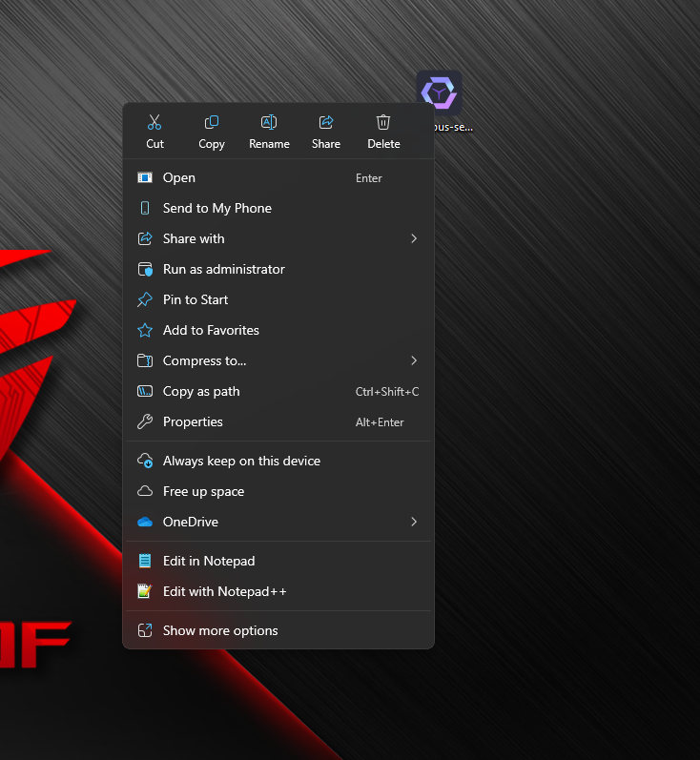Click the Share arrow icon
Image resolution: width=700 pixels, height=760 pixels.
point(326,123)
